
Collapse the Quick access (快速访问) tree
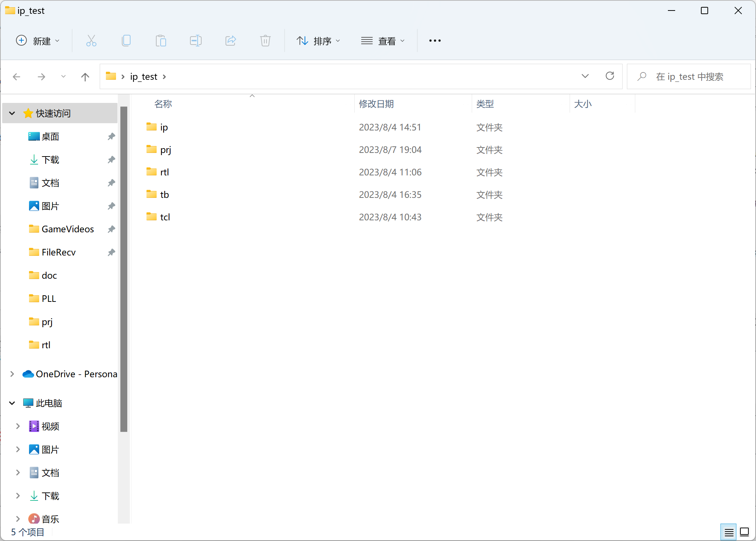pyautogui.click(x=12, y=113)
